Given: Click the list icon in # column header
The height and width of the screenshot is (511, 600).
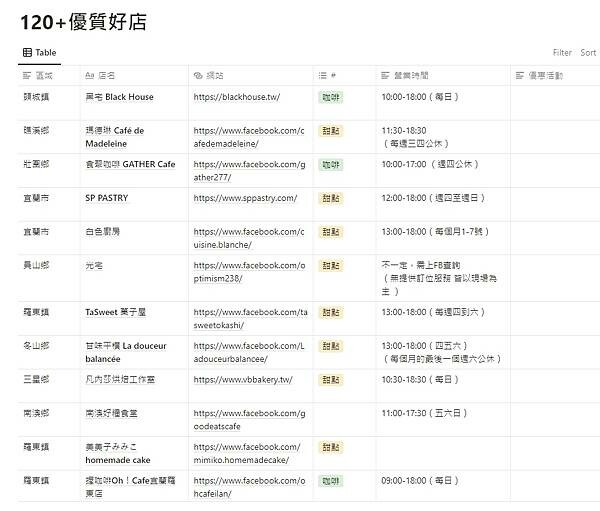Looking at the screenshot, I should (322, 75).
